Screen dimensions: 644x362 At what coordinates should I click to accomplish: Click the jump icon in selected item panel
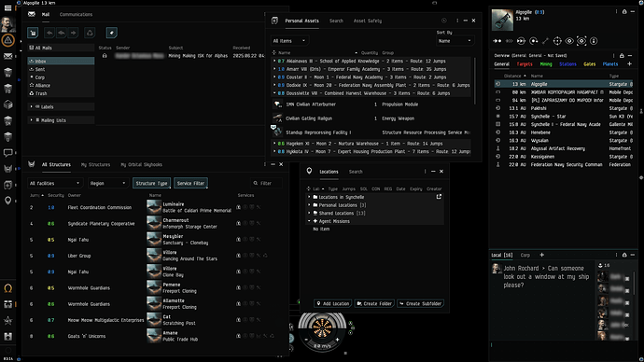521,41
